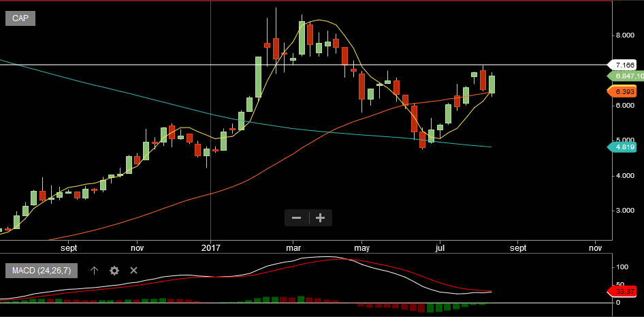The image size is (644, 317).
Task: Click the mar label on time axis
Action: 293,248
